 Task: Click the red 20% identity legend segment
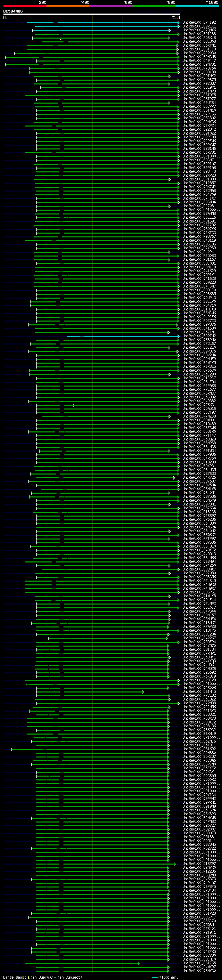pos(25,6)
